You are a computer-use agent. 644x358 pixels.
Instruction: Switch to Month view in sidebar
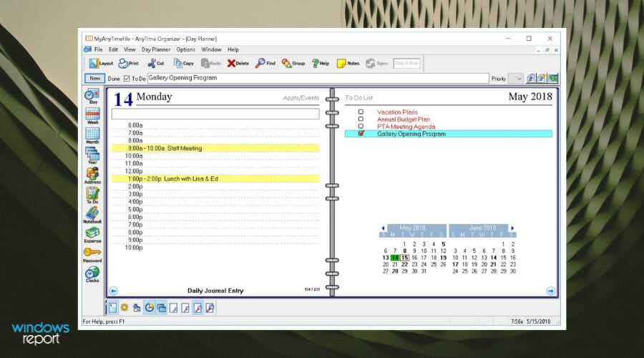click(x=92, y=135)
